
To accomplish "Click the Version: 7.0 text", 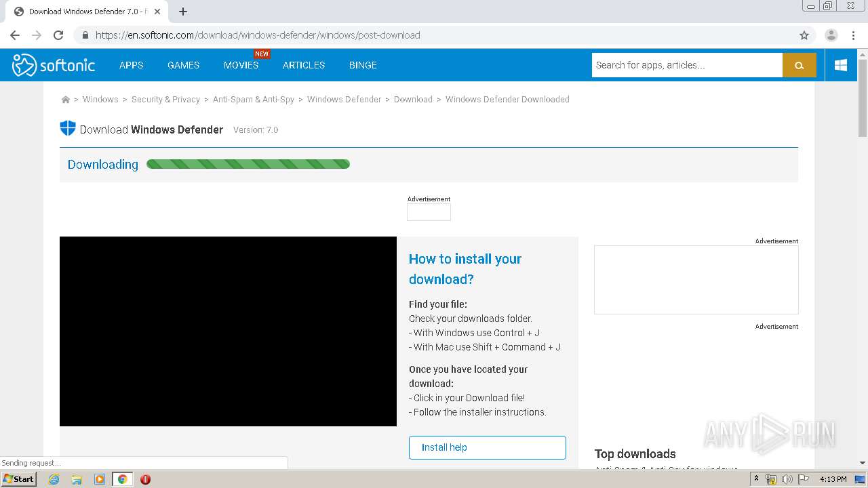I will click(256, 129).
